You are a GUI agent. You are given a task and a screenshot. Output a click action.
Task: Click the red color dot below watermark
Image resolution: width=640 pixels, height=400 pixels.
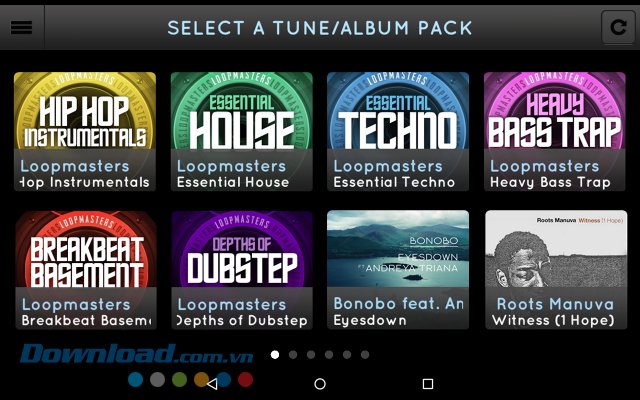tap(245, 380)
